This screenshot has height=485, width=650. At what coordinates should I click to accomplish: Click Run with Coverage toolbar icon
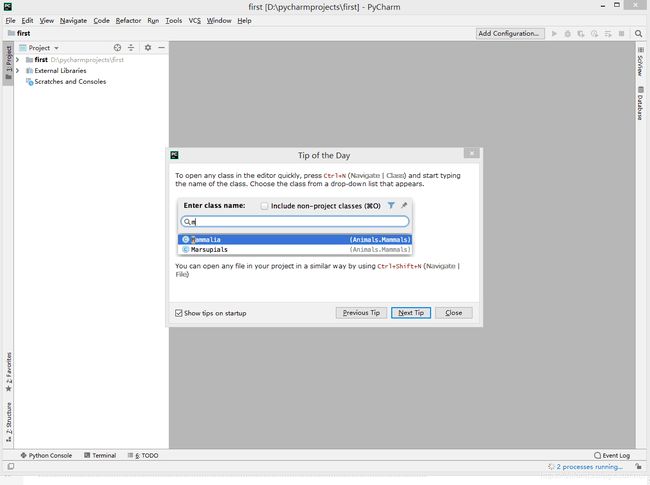coord(581,34)
